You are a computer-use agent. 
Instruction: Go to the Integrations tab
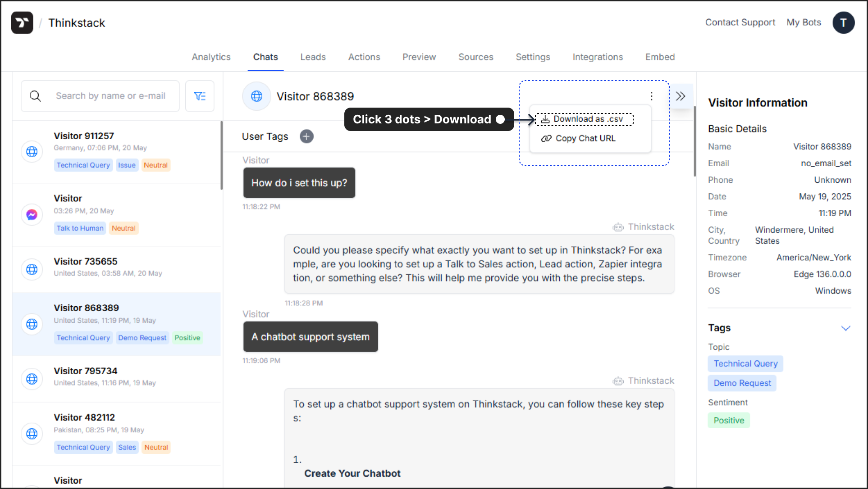coord(598,57)
